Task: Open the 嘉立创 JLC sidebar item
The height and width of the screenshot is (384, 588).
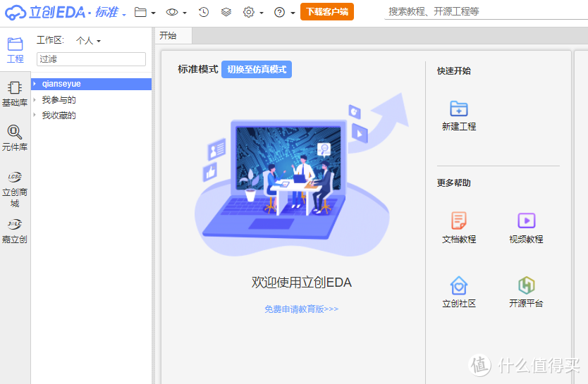Action: (x=15, y=231)
